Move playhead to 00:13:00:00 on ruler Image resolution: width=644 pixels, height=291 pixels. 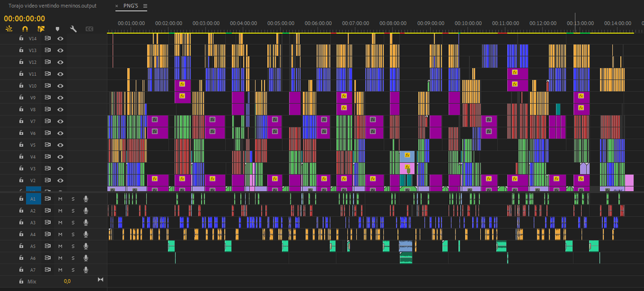click(580, 23)
